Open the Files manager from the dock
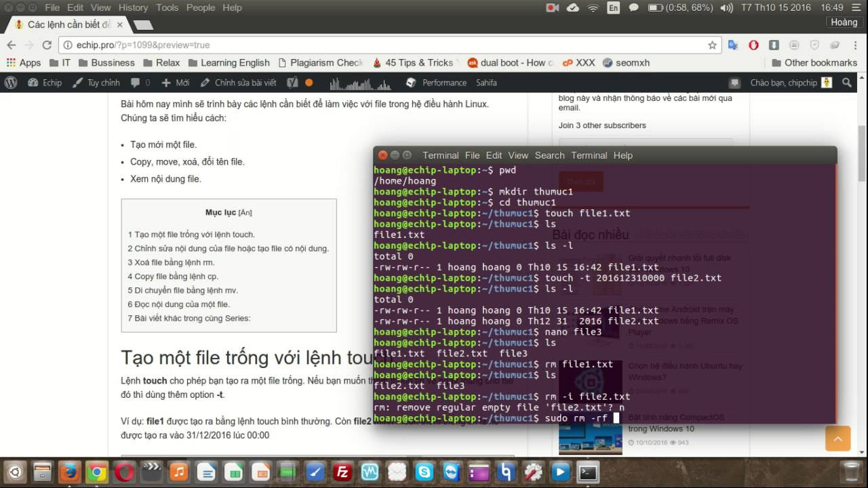The image size is (868, 488). point(41,472)
